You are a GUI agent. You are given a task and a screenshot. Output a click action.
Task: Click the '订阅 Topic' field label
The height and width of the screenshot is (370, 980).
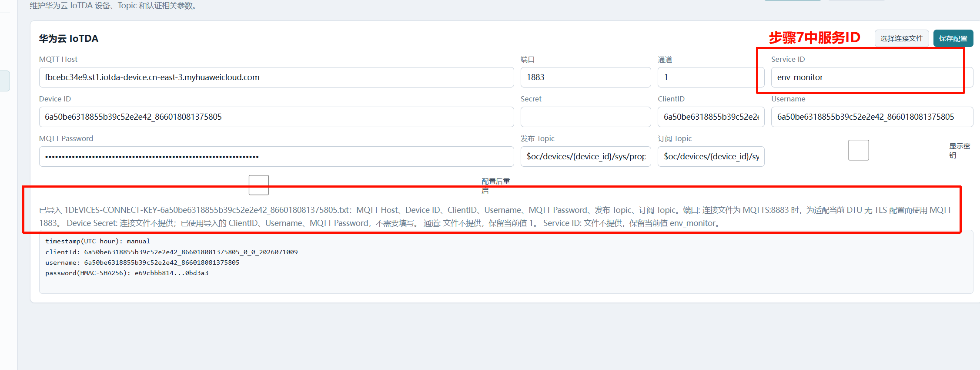(675, 138)
